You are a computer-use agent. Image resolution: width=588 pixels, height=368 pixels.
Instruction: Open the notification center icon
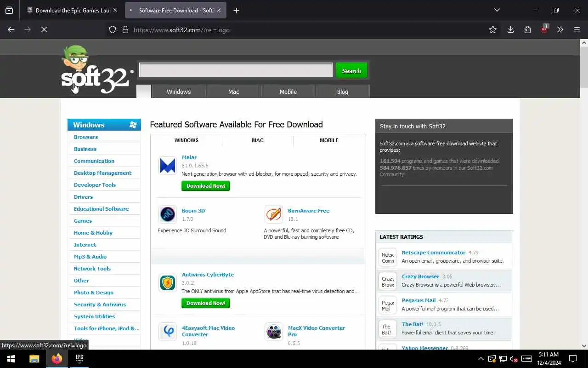[x=573, y=359]
